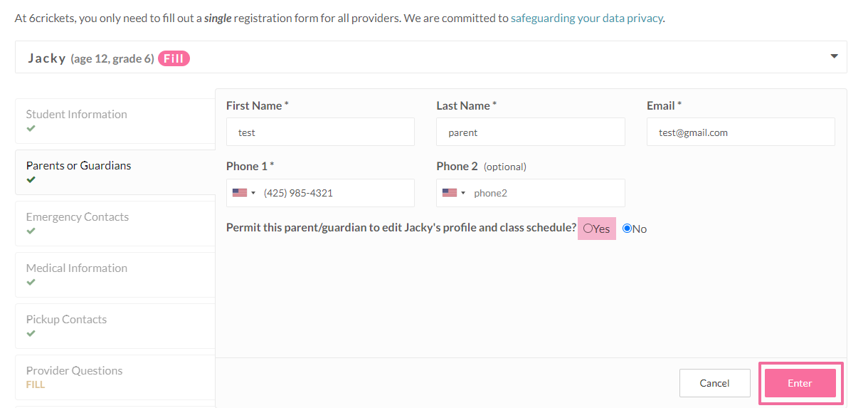Viewport: 868px width, 408px height.
Task: Click the Student Information green checkmark
Action: point(31,129)
